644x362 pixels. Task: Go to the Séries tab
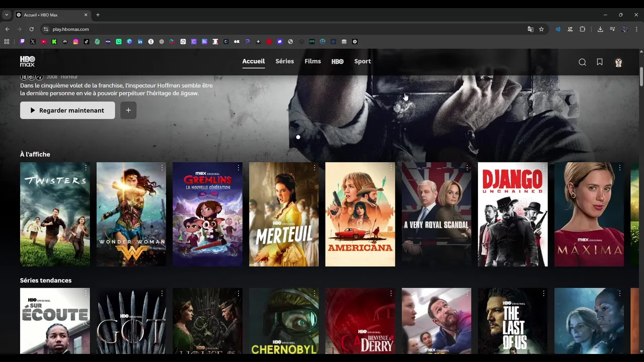[x=285, y=61]
